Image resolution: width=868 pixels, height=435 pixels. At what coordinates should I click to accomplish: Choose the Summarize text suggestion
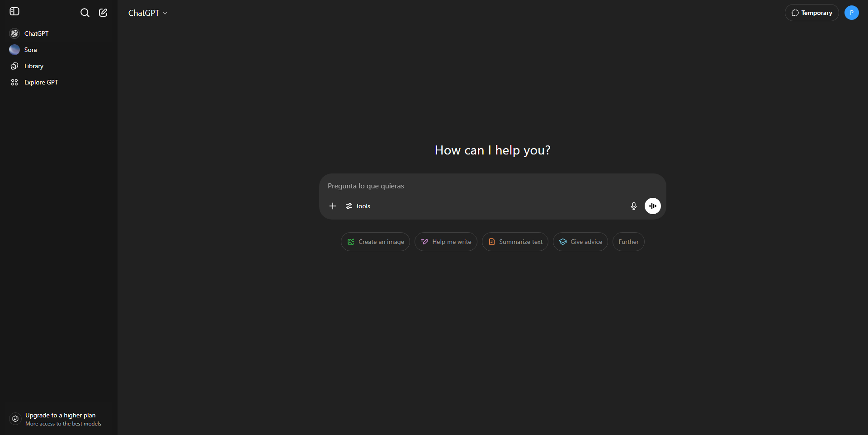[x=515, y=242]
